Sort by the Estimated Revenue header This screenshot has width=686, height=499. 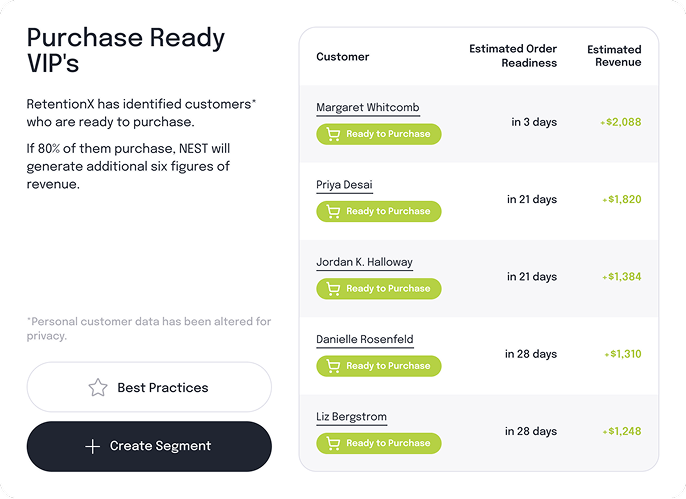[614, 56]
